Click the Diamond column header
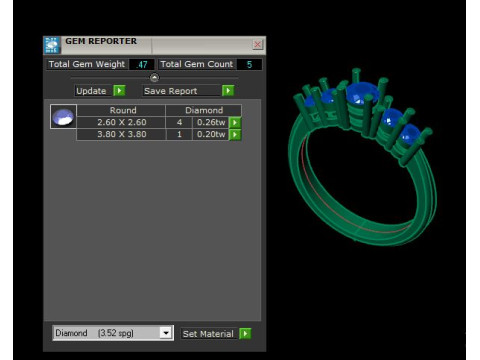480x360 pixels. tap(204, 110)
